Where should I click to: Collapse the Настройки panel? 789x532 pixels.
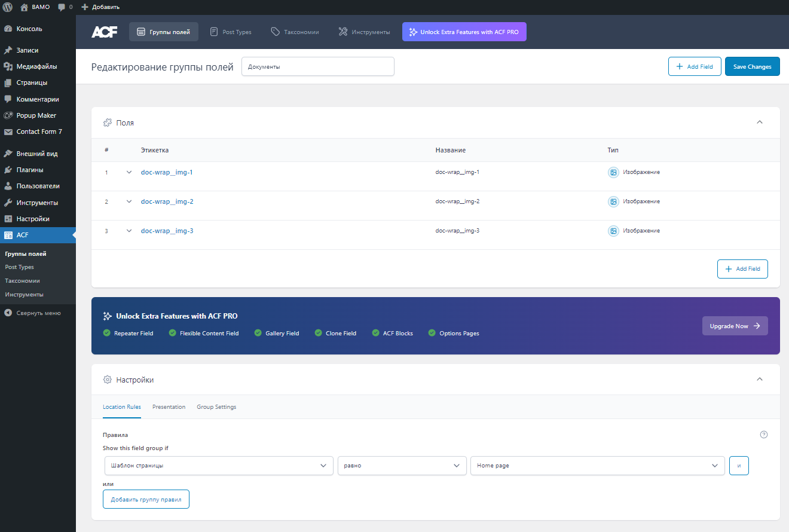pos(760,379)
